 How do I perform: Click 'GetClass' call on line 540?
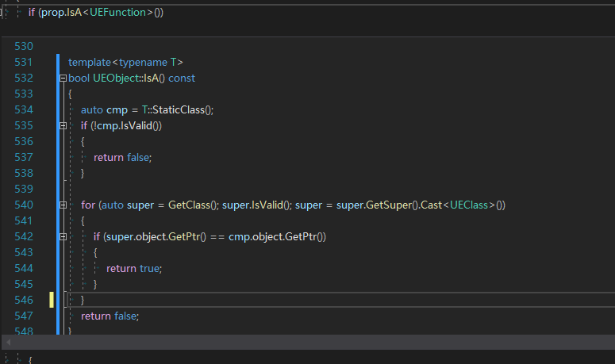(189, 205)
